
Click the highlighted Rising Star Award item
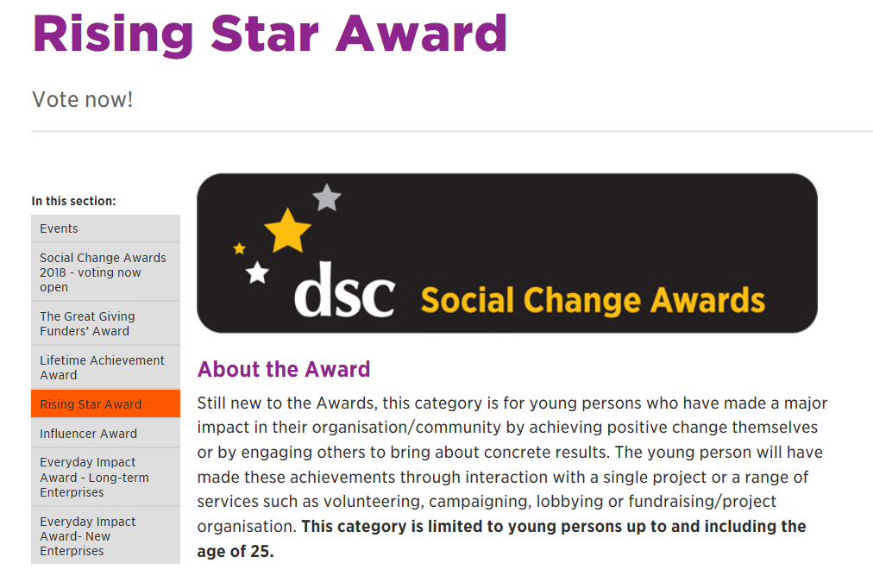pos(91,404)
